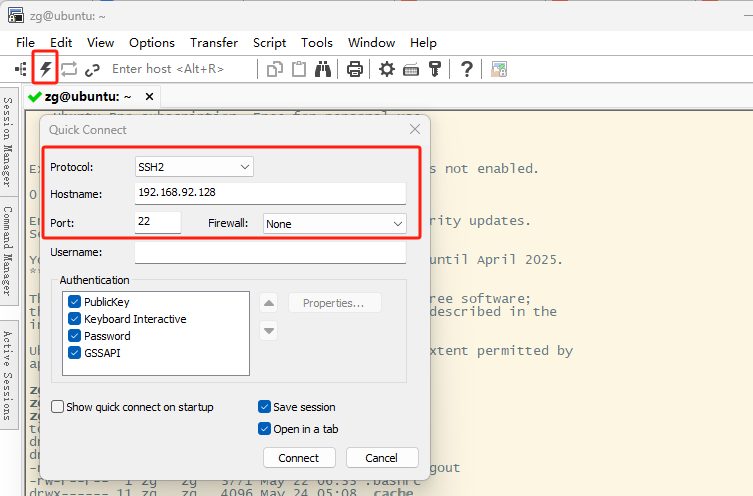Uncheck the Open in a tab option
Viewport: 753px width, 496px height.
(x=264, y=428)
